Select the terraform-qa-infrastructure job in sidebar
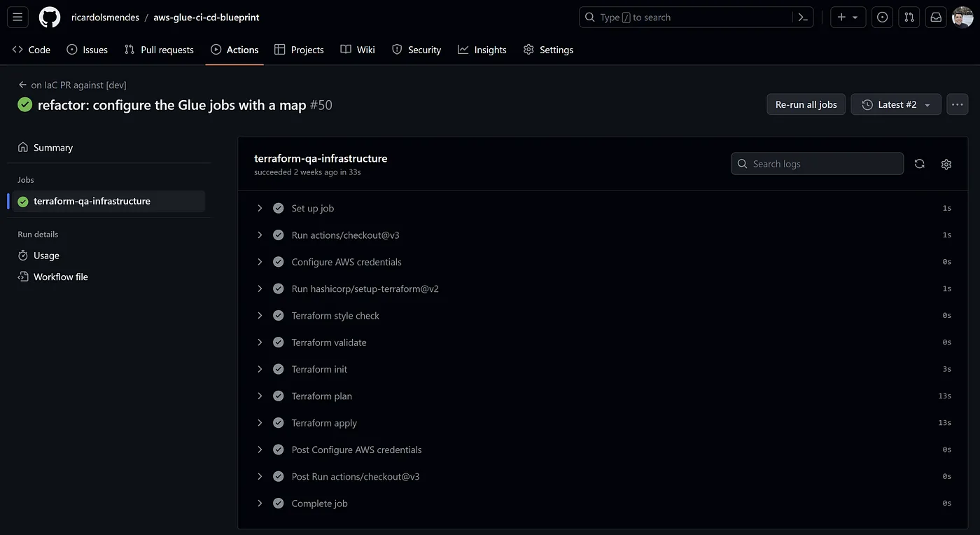Screen dimensions: 980x535 point(108,201)
